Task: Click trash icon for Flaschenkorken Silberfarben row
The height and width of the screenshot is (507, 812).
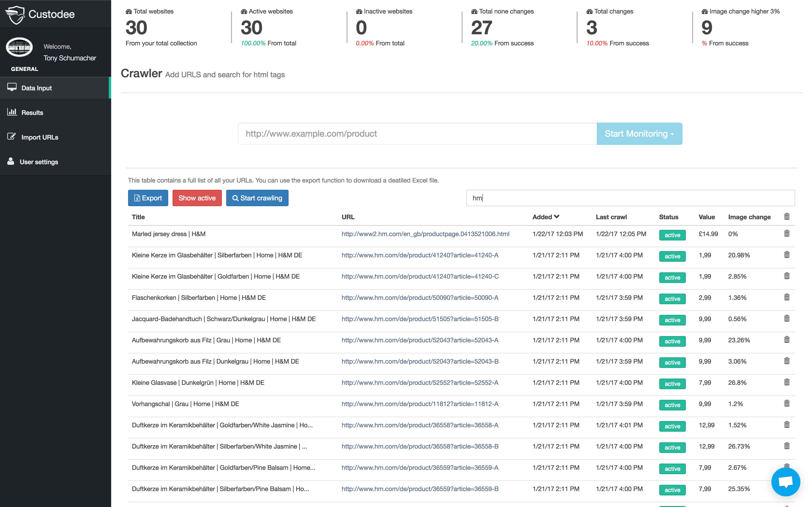Action: 786,297
